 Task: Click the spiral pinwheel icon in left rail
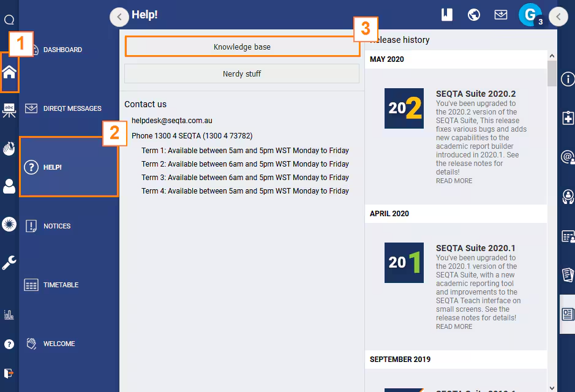point(9,224)
